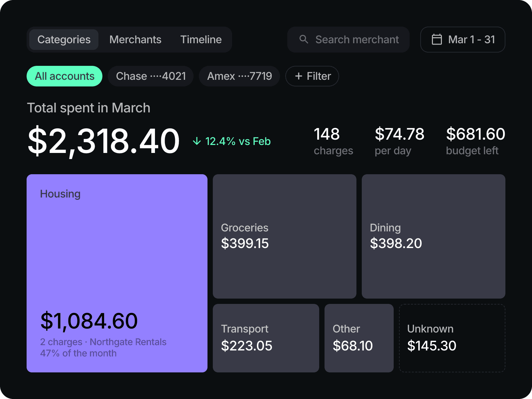
Task: Select the All accounts filter chip
Action: point(65,76)
